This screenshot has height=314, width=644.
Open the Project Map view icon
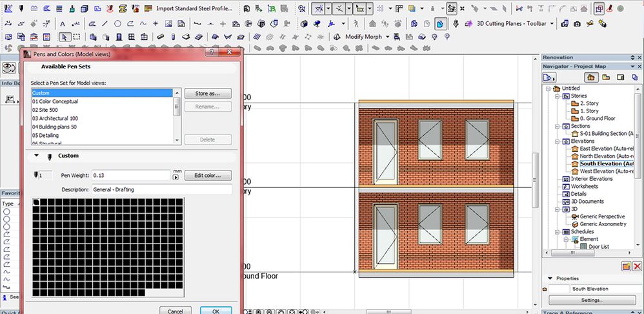click(x=592, y=77)
